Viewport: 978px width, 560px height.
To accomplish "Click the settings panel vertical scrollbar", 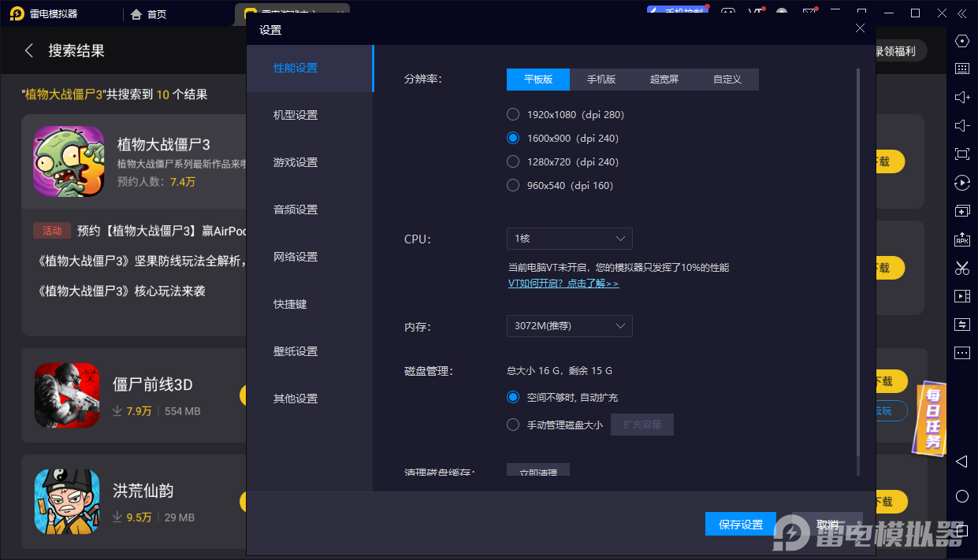I will tap(857, 268).
